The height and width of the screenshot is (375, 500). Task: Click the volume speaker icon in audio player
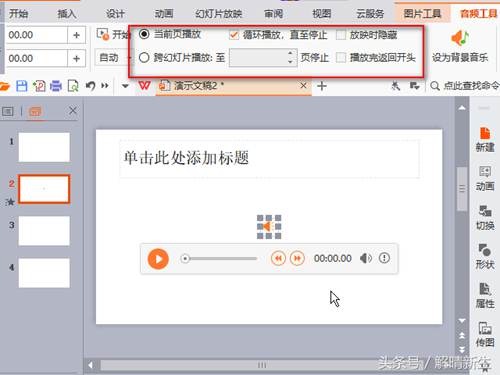(366, 258)
